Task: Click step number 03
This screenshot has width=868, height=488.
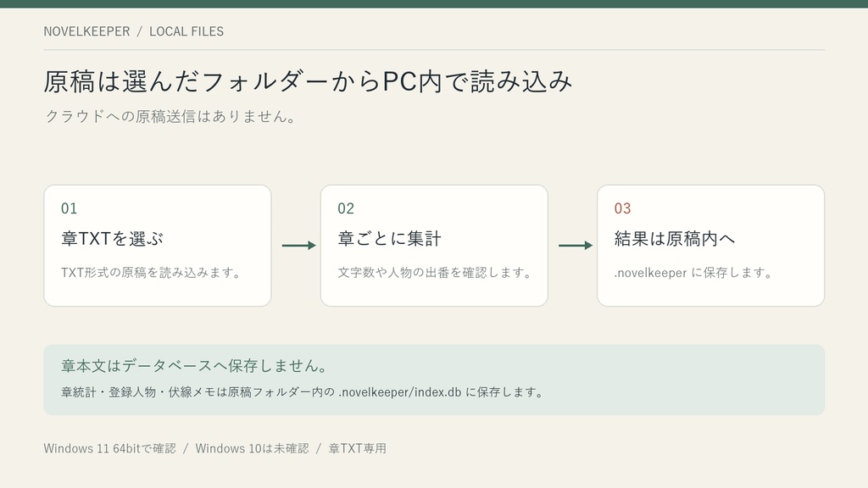Action: click(623, 208)
